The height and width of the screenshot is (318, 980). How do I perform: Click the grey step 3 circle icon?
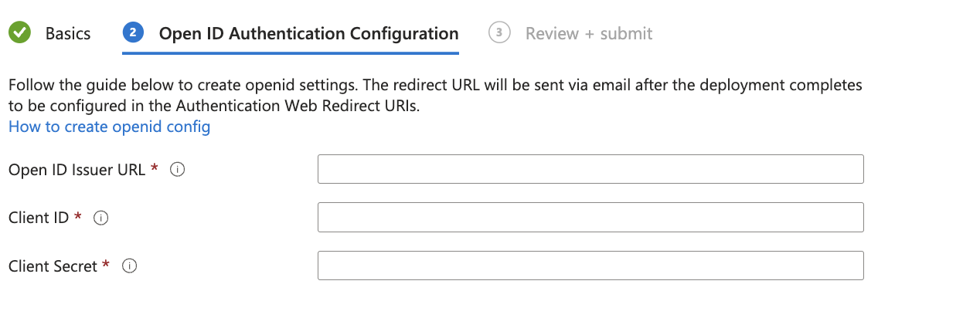point(499,33)
